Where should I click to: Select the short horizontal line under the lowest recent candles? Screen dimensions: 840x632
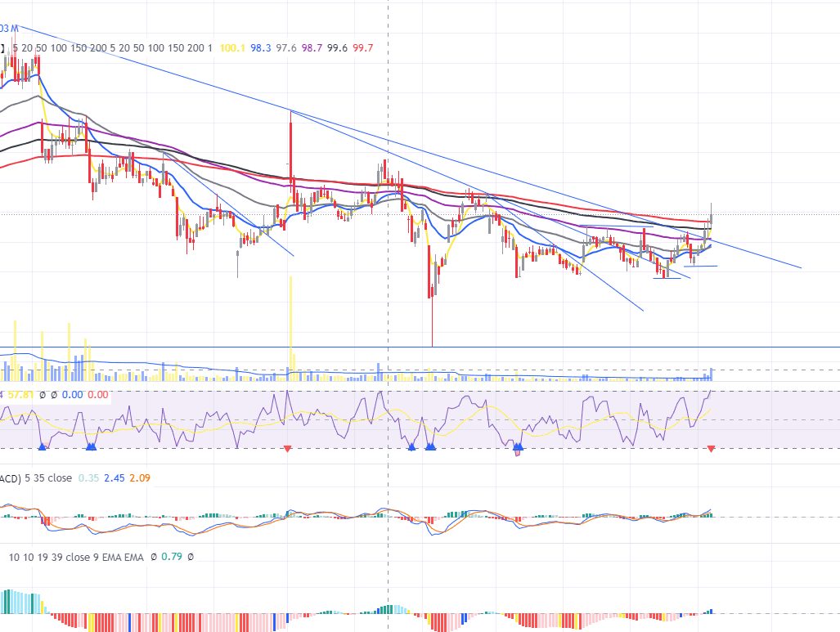click(x=667, y=279)
